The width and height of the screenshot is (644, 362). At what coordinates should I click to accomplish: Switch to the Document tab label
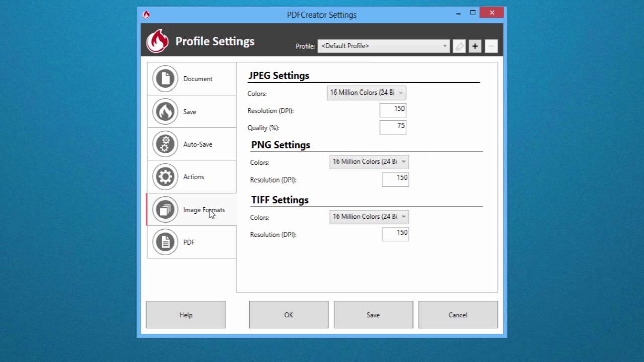198,79
